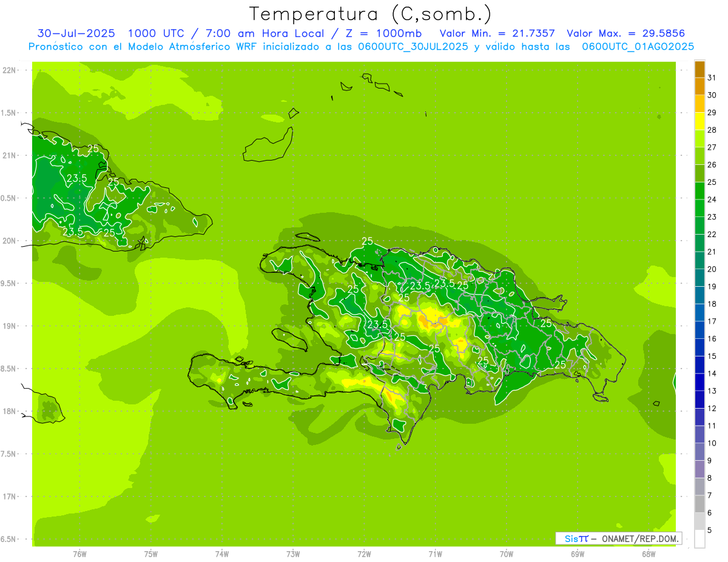Image resolution: width=728 pixels, height=562 pixels.
Task: Click the '12' color scale label
Action: [x=712, y=408]
